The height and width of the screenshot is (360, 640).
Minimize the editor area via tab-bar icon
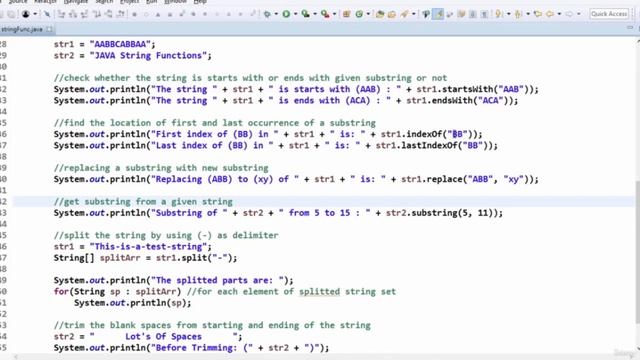point(630,28)
